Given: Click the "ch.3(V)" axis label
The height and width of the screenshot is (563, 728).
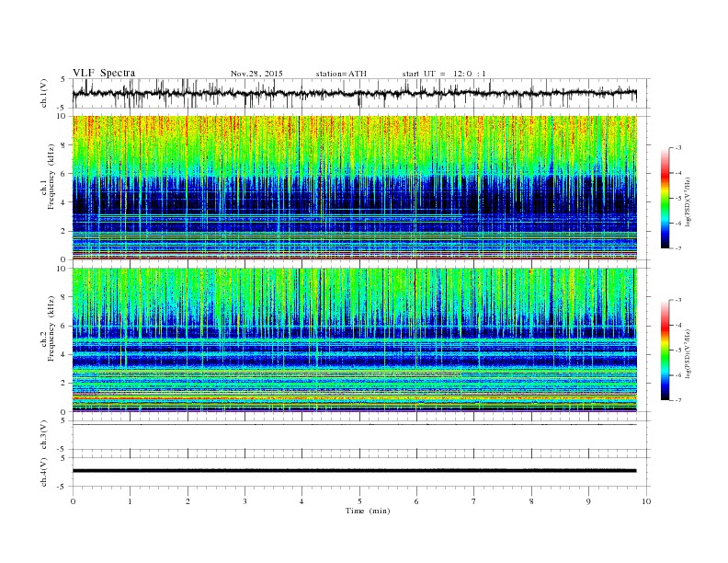Looking at the screenshot, I should click(44, 435).
